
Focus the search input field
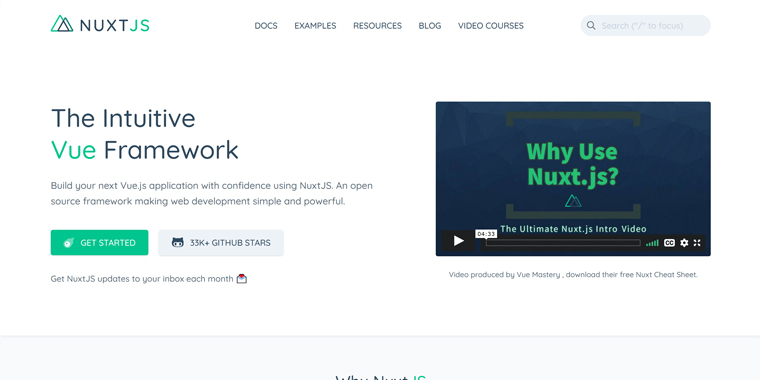tap(646, 25)
